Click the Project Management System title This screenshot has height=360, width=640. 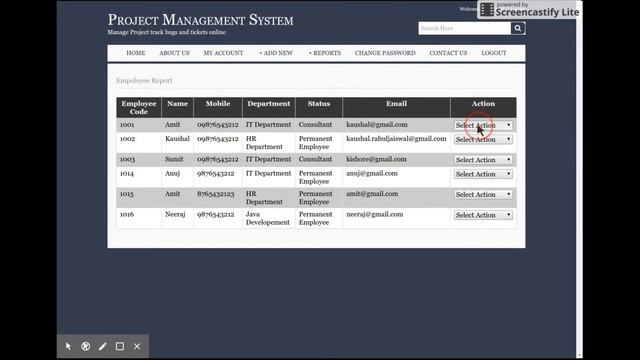tap(200, 20)
